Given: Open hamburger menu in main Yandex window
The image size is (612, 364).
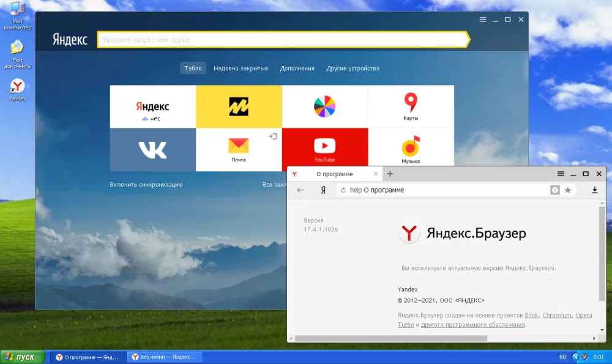Looking at the screenshot, I should click(483, 20).
